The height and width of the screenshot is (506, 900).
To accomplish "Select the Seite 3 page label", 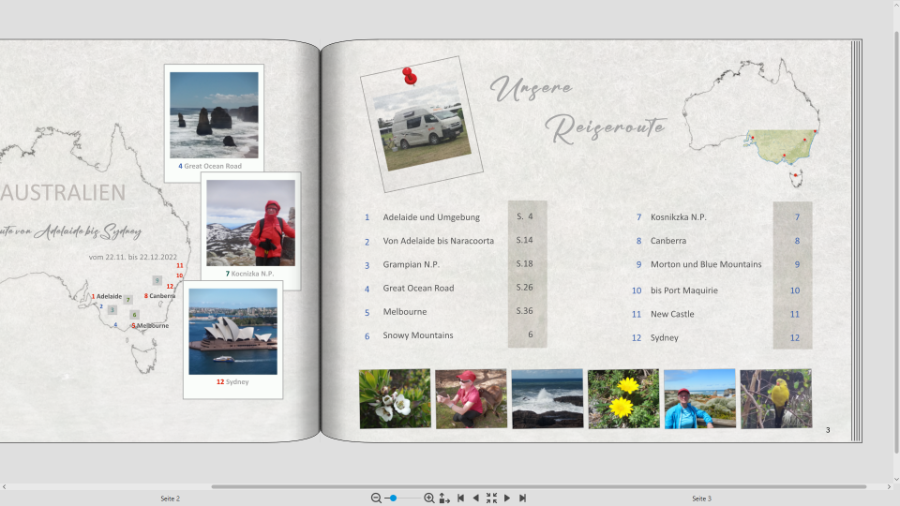I will click(702, 498).
